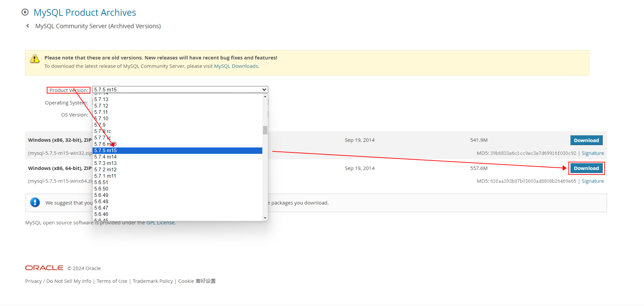Download the Windows 64-bit ZIP archive
The height and width of the screenshot is (306, 644).
click(x=586, y=168)
